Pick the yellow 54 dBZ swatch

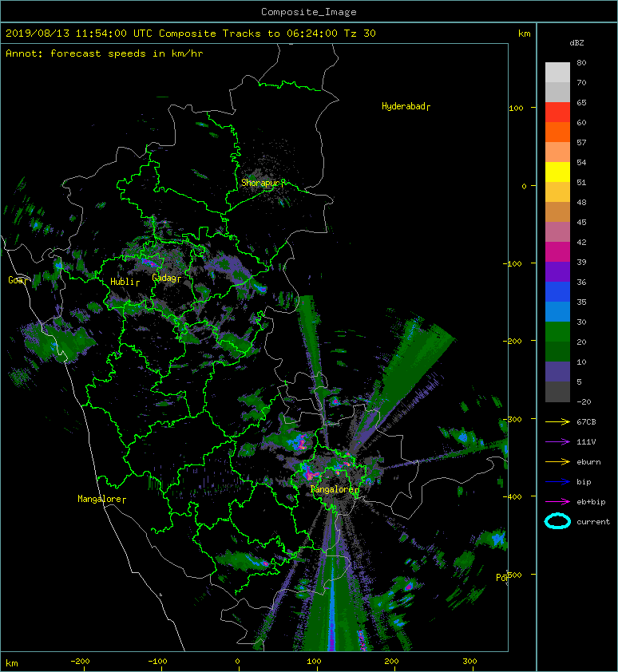click(x=557, y=172)
